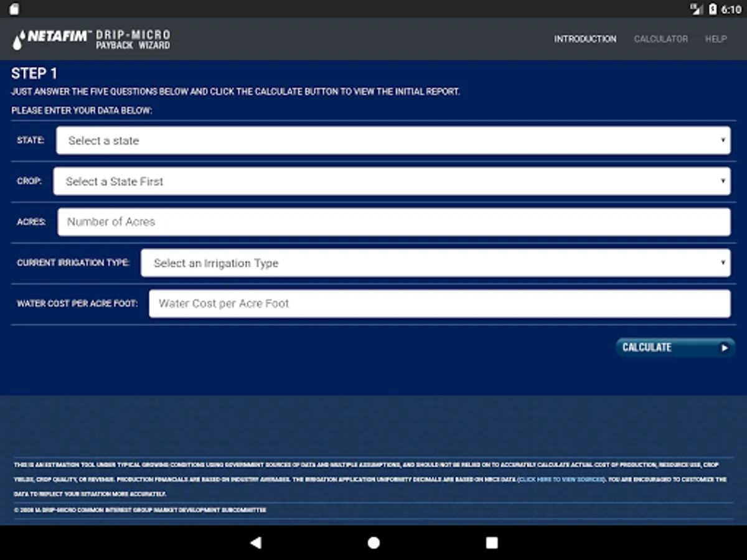
Task: Click the CURRENT IRRIGATION TYPE: label
Action: point(73,263)
